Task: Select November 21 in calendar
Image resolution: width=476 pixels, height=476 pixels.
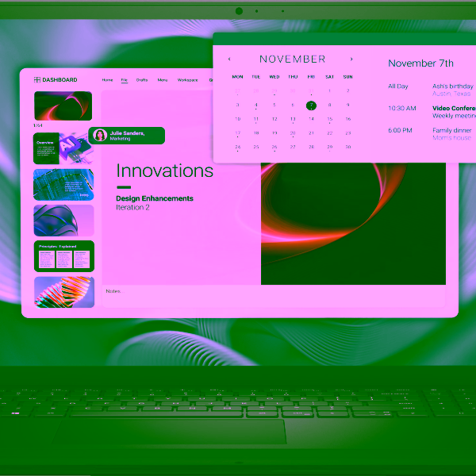Action: (311, 133)
